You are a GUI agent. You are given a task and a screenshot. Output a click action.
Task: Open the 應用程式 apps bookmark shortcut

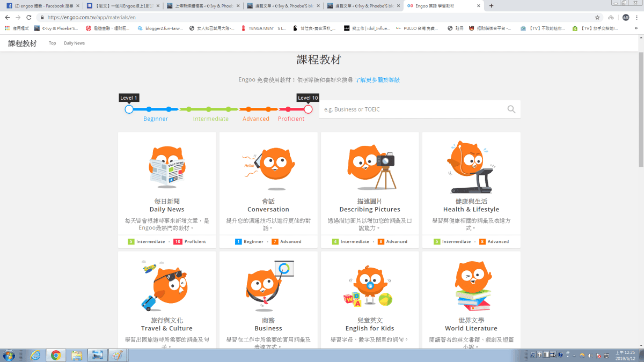[17, 28]
